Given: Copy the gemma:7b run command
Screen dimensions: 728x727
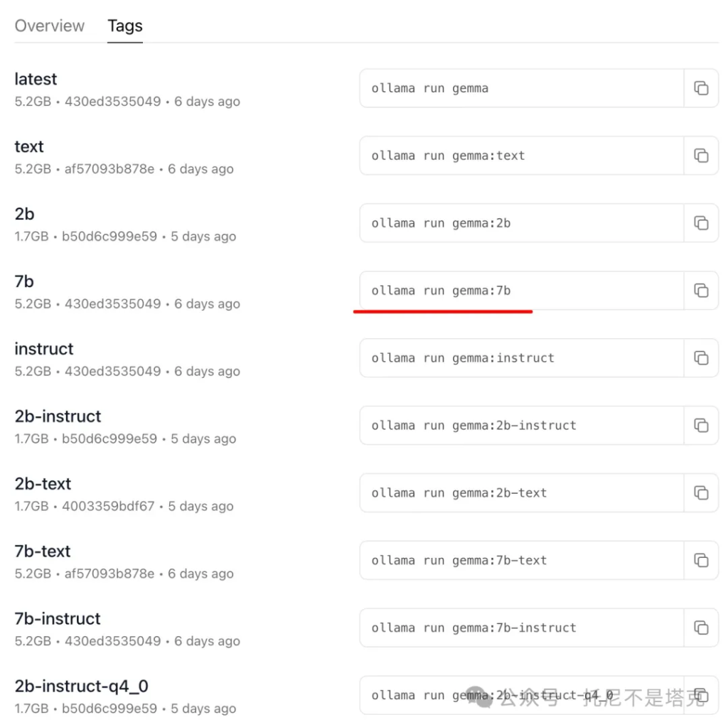Looking at the screenshot, I should tap(701, 291).
